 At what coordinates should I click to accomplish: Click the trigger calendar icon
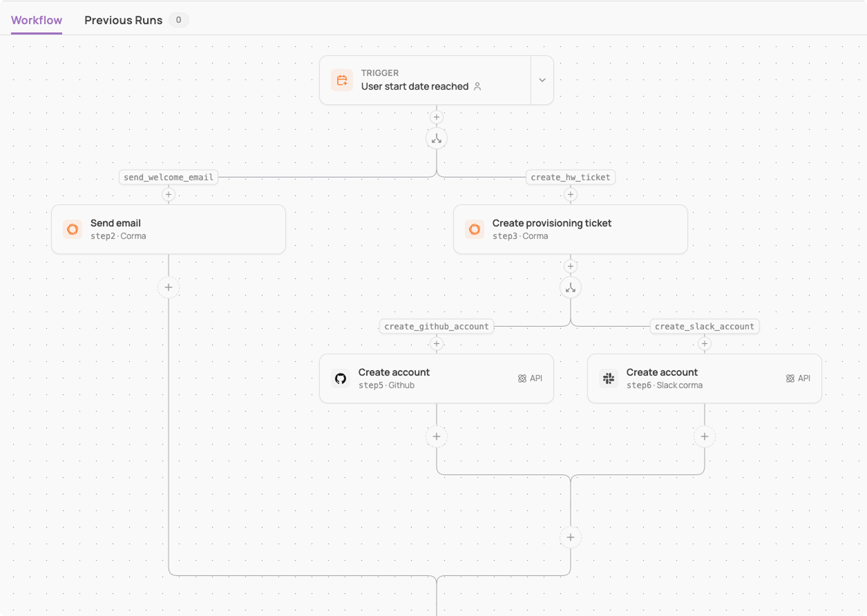(x=342, y=80)
